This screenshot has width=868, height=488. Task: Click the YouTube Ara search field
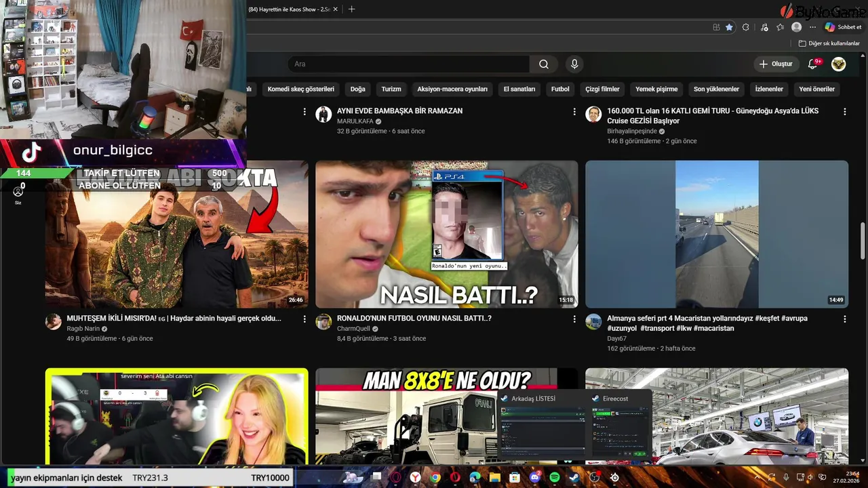tap(409, 64)
